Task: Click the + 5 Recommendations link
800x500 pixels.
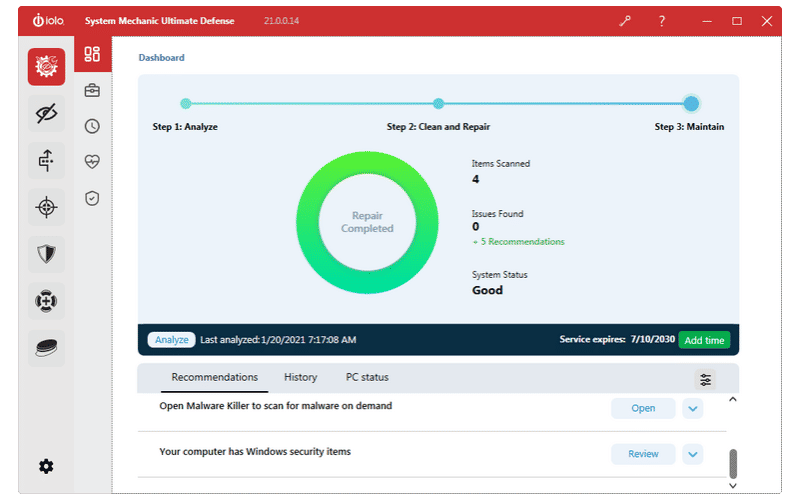Action: click(x=518, y=242)
